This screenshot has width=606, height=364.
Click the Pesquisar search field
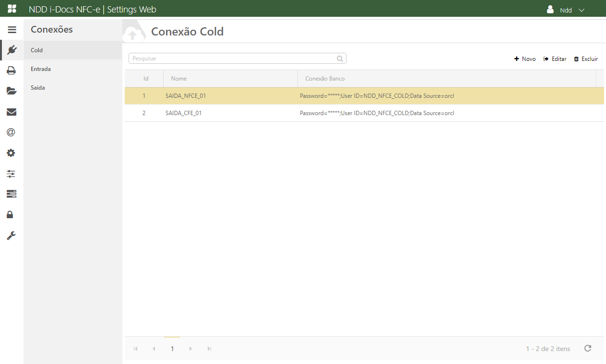tap(233, 59)
